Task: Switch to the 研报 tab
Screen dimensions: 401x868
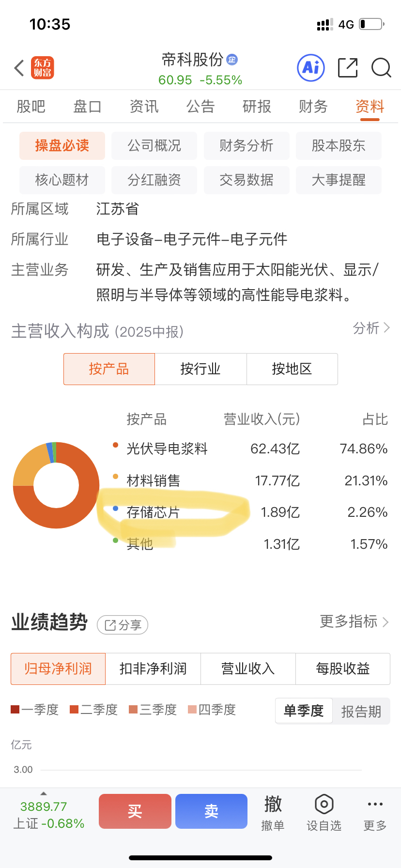Action: (257, 107)
